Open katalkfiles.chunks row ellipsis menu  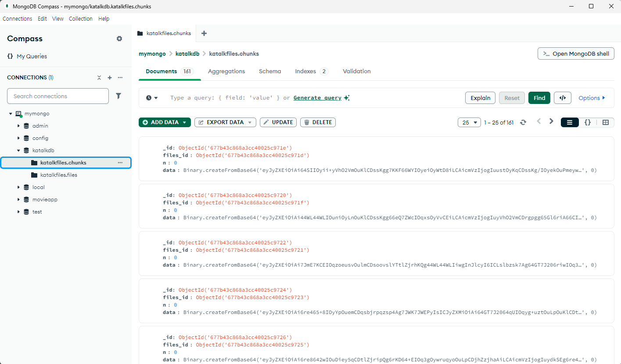tap(120, 163)
